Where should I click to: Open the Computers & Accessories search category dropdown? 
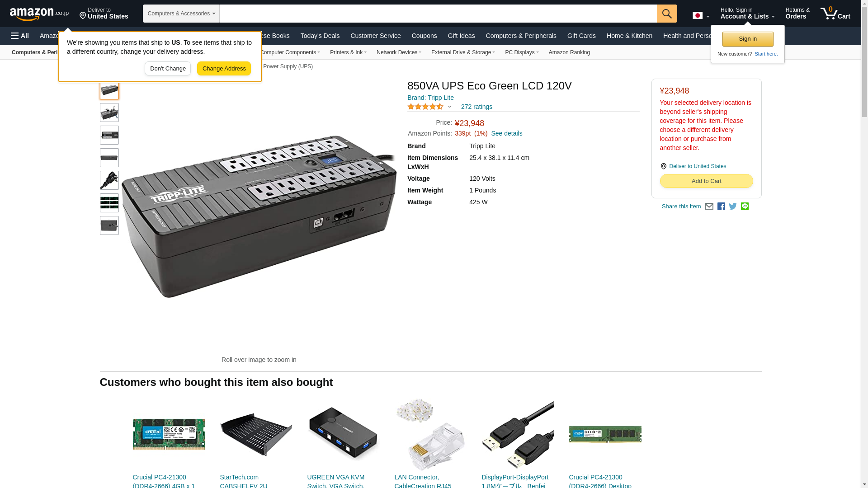pos(181,14)
